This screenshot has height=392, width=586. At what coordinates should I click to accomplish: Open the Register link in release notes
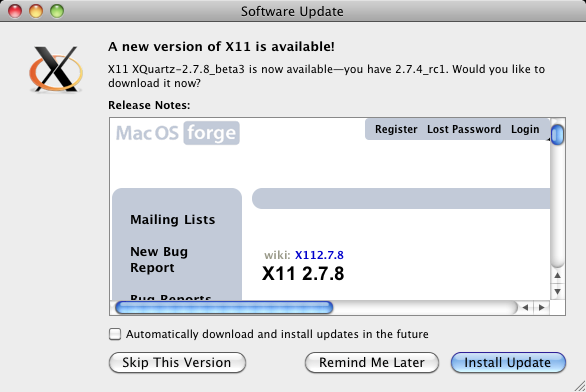click(x=396, y=129)
